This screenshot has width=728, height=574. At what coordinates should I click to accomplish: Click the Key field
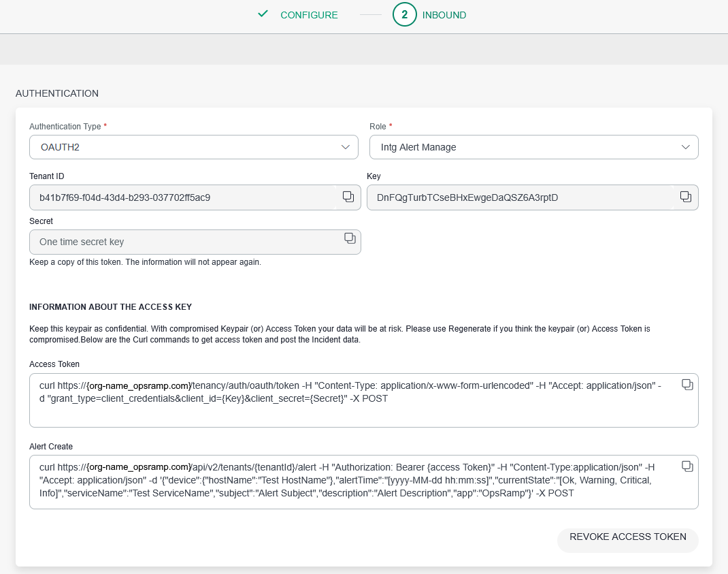[533, 197]
